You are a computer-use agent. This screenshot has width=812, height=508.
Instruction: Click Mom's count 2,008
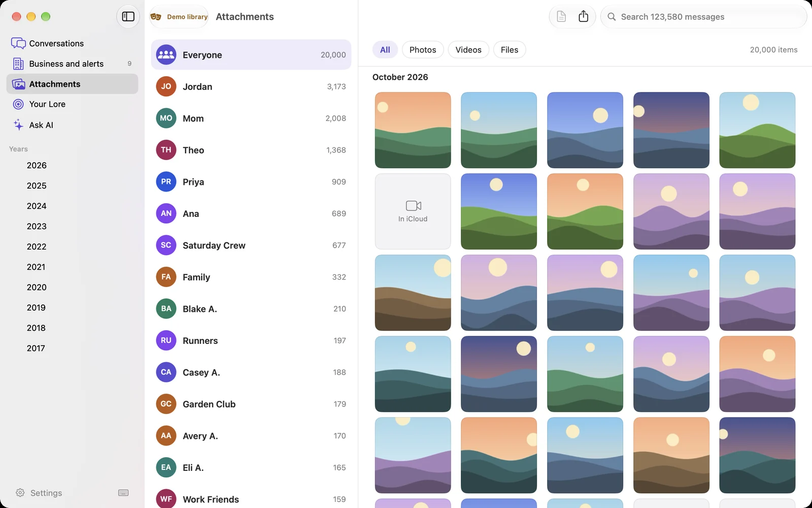[336, 118]
